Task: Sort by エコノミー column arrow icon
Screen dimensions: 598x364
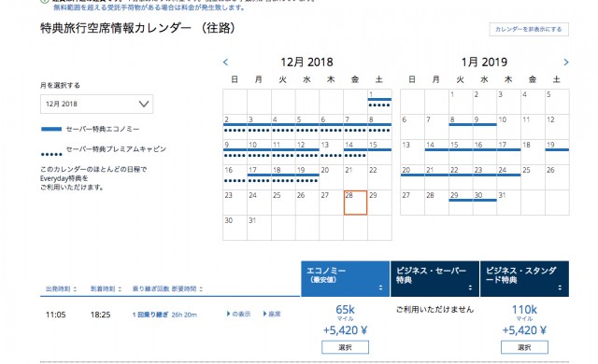Action: click(x=380, y=287)
